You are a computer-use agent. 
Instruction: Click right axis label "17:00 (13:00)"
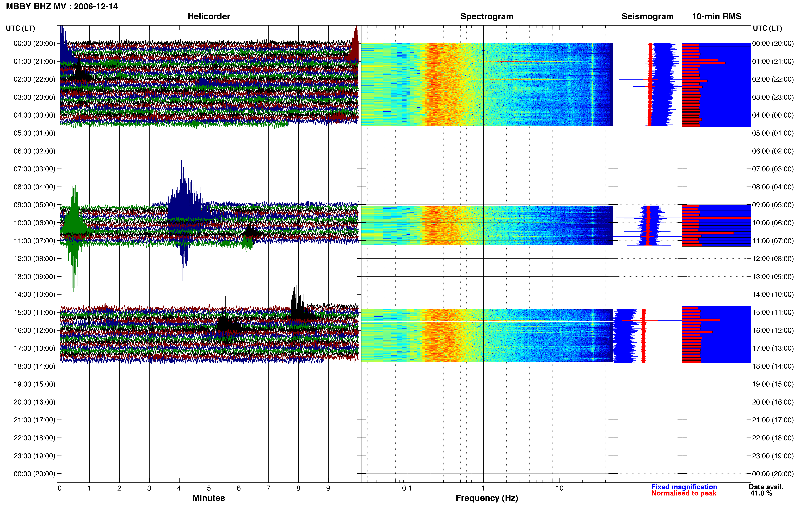coord(773,348)
